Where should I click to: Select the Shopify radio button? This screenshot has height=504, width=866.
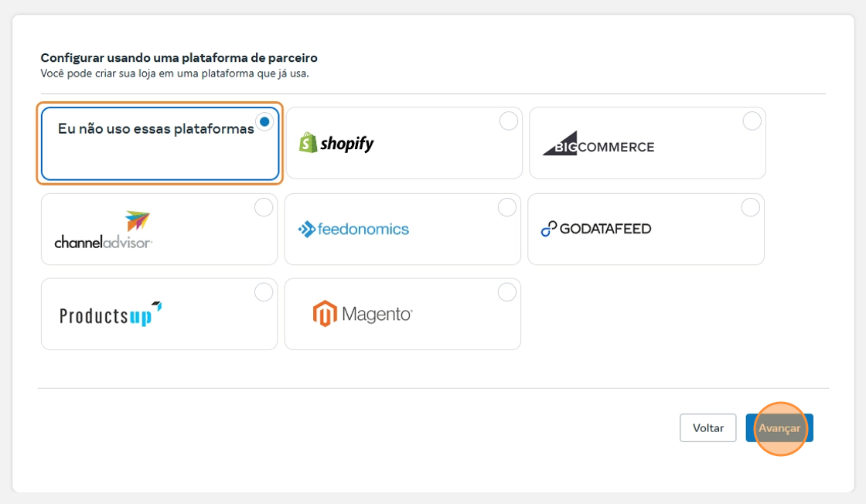click(x=508, y=121)
